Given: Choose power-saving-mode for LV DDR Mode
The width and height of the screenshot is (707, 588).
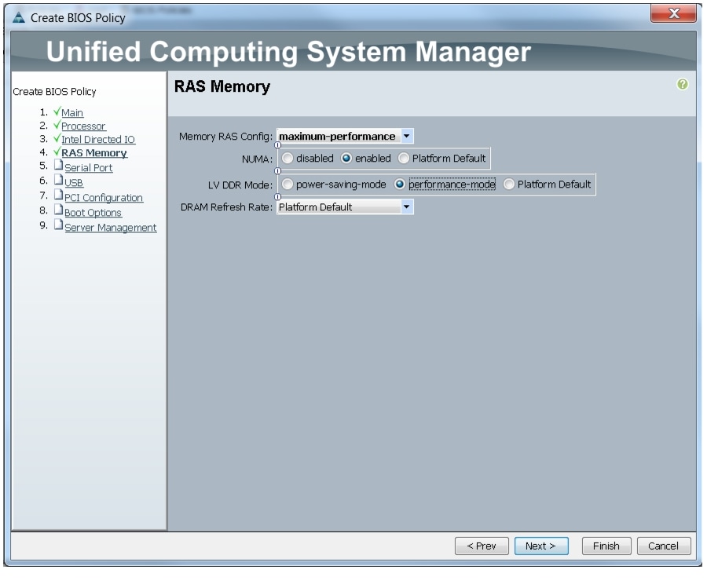Looking at the screenshot, I should pos(288,184).
